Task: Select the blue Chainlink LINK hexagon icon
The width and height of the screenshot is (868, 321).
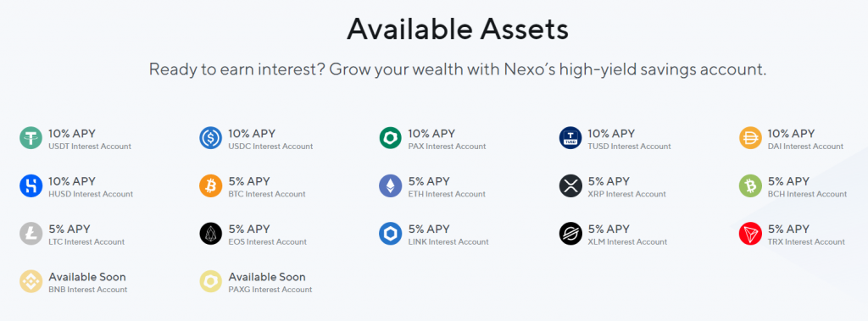Action: pos(390,234)
